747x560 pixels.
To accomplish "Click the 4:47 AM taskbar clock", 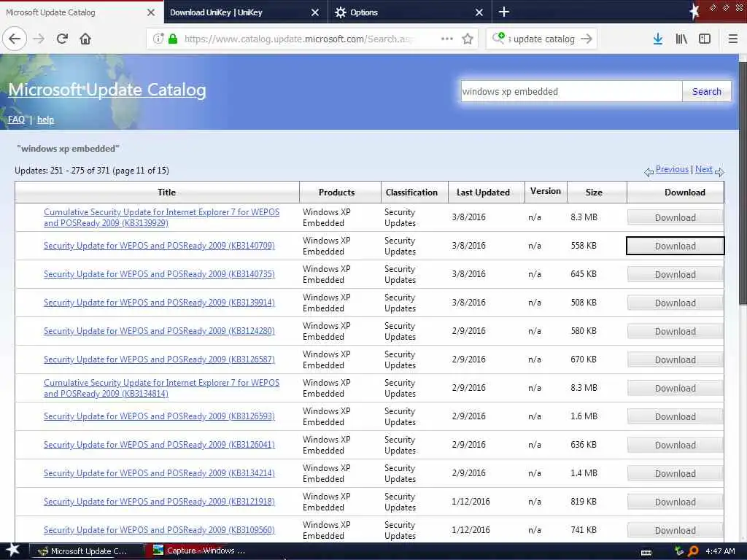I will pos(720,551).
